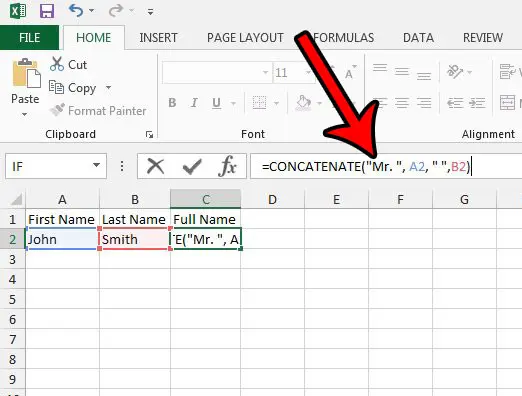Click cell containing 'John'
The width and height of the screenshot is (522, 396).
point(62,239)
